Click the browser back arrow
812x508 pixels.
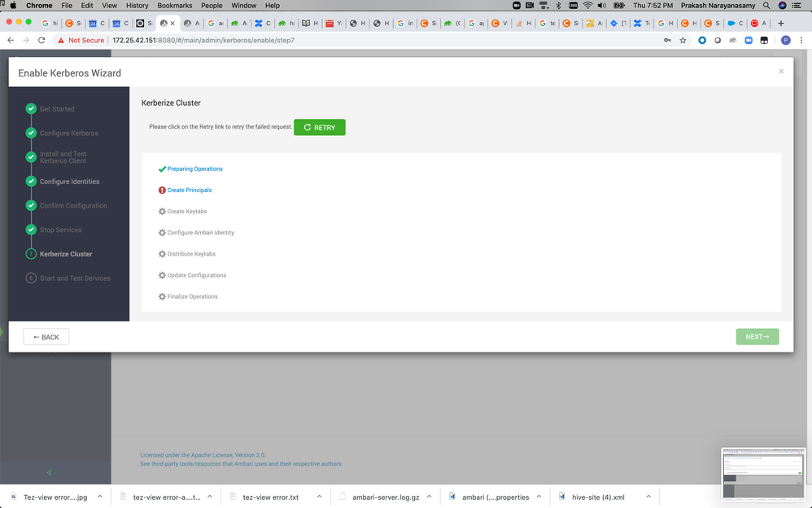(11, 40)
